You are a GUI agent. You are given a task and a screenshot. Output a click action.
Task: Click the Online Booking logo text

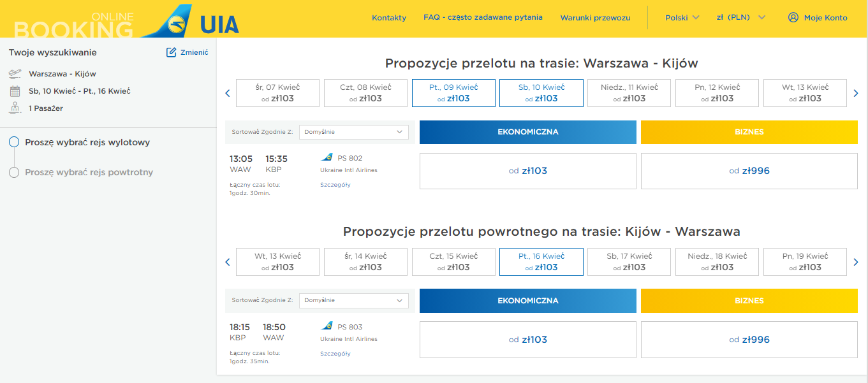[x=74, y=25]
